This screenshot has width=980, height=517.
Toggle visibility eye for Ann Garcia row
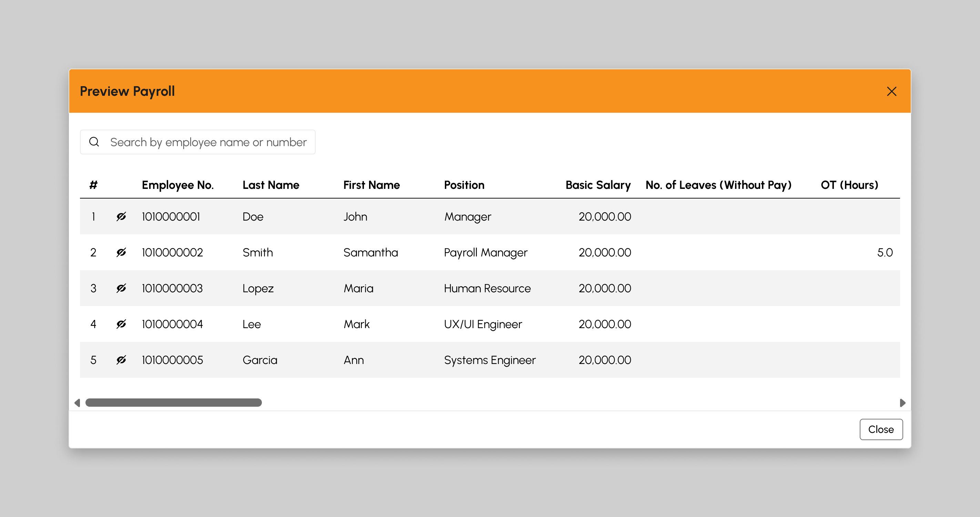(121, 359)
